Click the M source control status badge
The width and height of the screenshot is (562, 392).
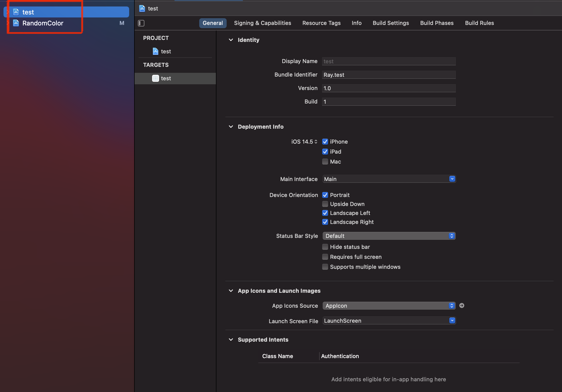click(122, 23)
